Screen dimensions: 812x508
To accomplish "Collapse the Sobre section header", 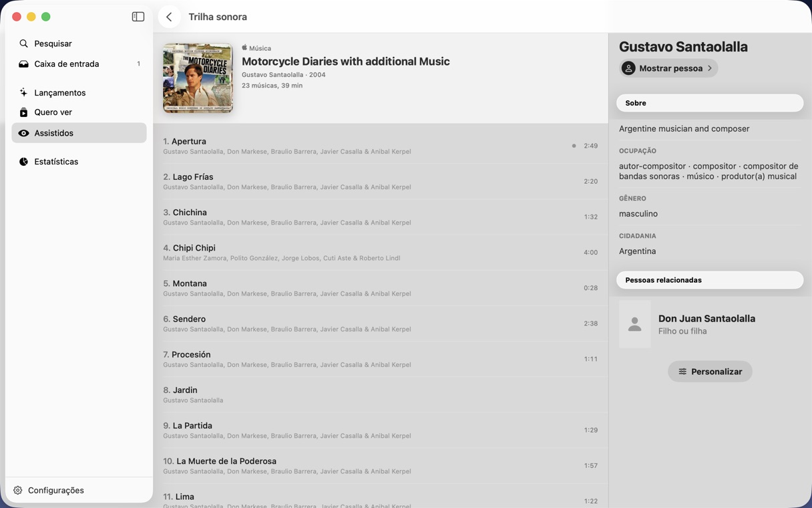I will tap(710, 103).
